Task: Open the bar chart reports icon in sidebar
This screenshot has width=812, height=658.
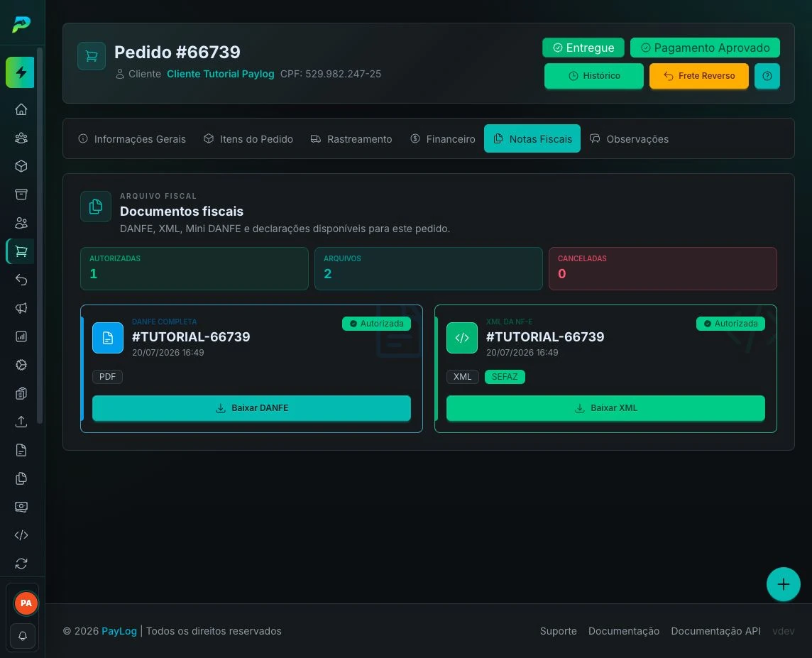Action: (21, 336)
